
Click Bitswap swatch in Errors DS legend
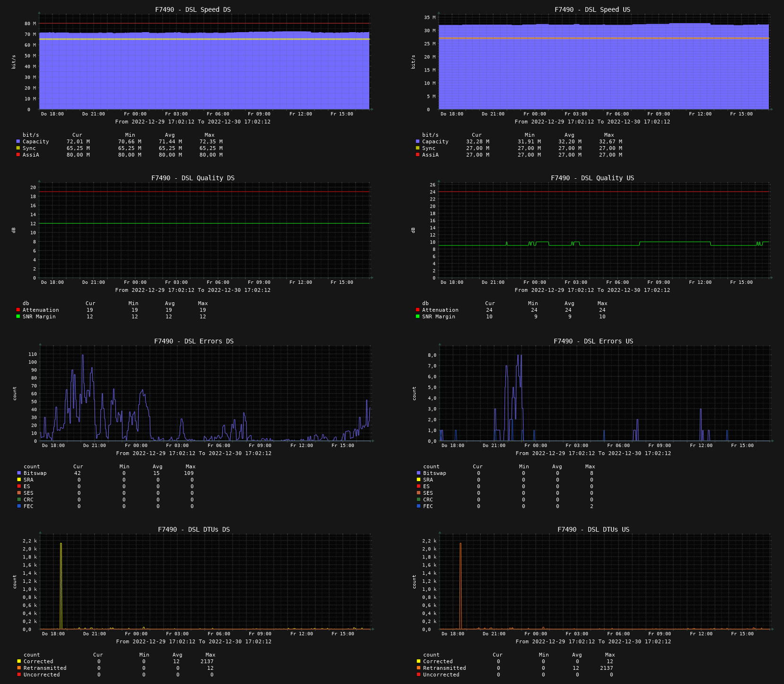click(x=19, y=473)
